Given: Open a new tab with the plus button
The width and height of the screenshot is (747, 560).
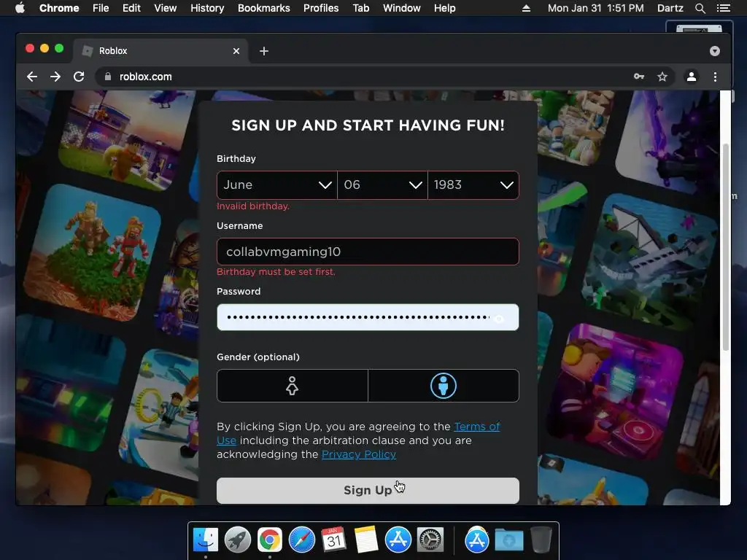Looking at the screenshot, I should click(x=264, y=51).
